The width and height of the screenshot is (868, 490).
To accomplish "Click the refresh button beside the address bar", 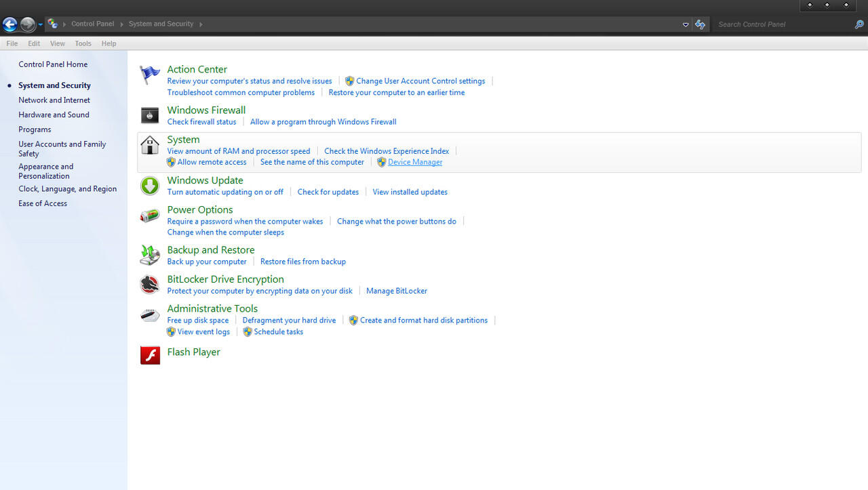I will (x=701, y=24).
